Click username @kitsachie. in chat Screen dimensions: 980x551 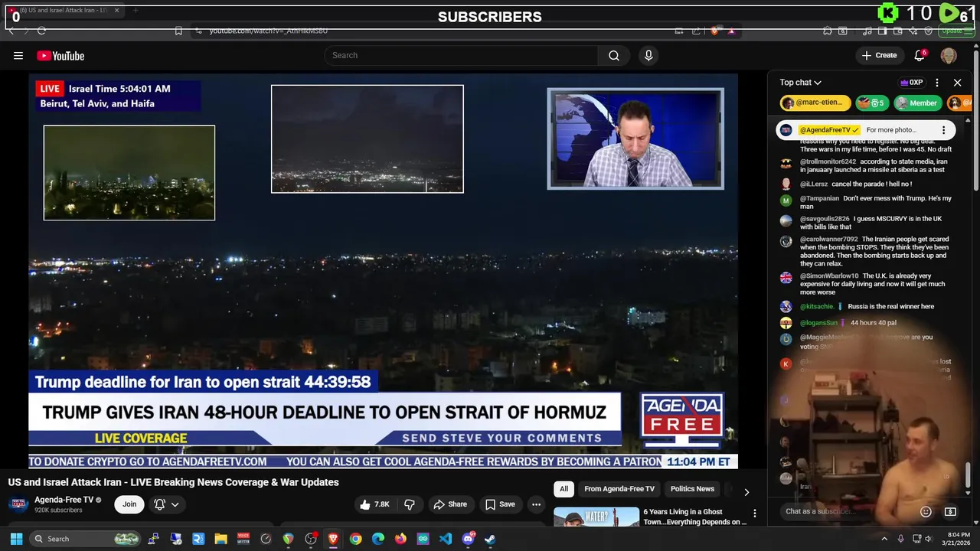(x=817, y=307)
